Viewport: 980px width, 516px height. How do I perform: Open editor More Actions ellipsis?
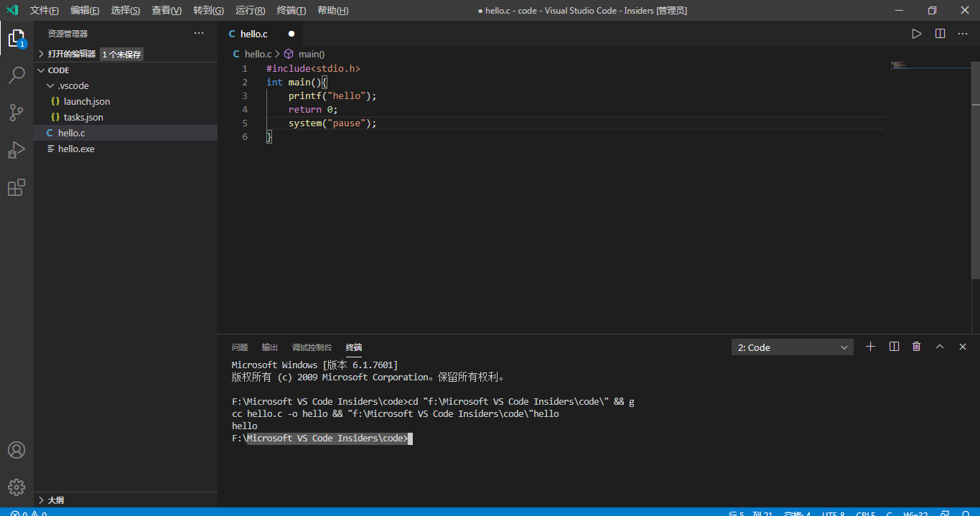pyautogui.click(x=963, y=34)
